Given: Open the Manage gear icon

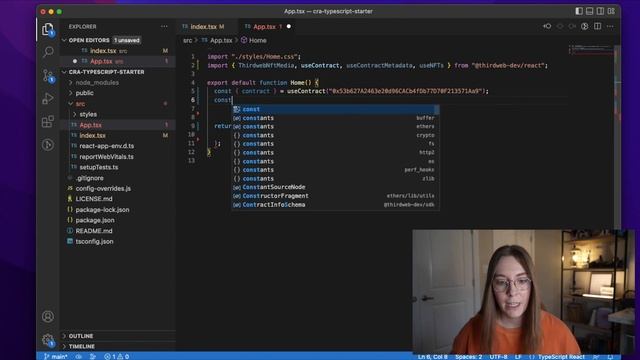Looking at the screenshot, I should (x=48, y=340).
